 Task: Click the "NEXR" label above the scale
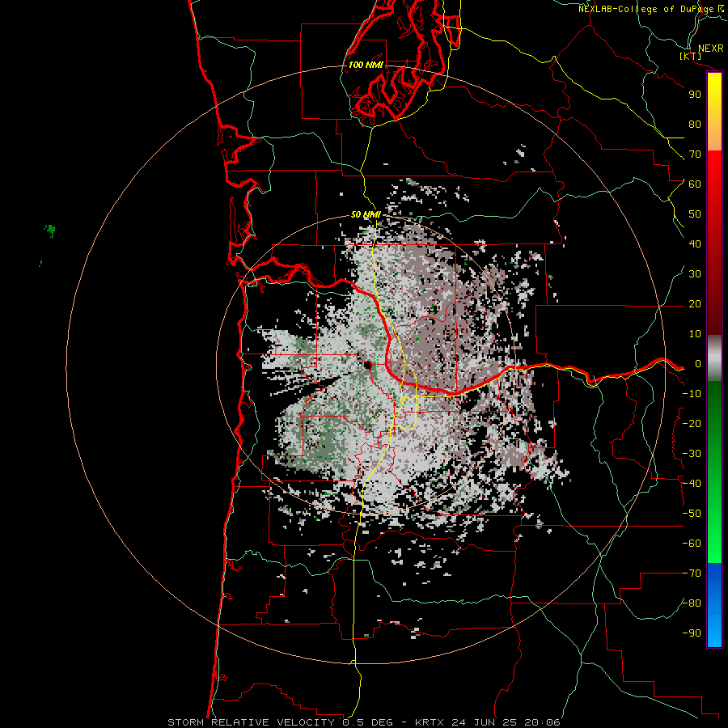tap(710, 49)
